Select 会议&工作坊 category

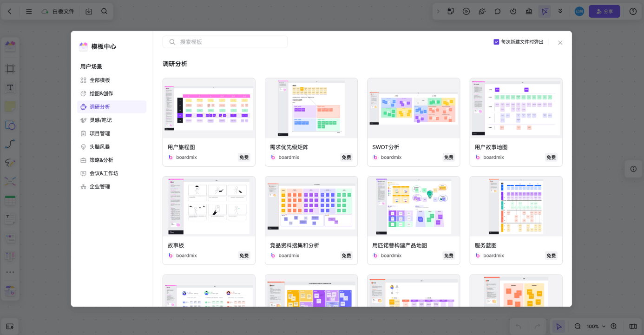(112, 173)
